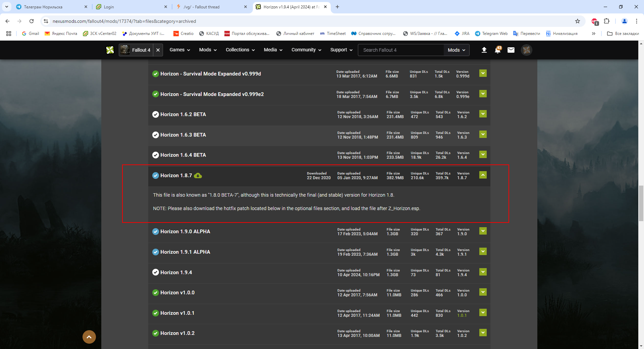Open the Telegram Web bookmark
Viewport: 644px width, 349px height.
point(491,34)
